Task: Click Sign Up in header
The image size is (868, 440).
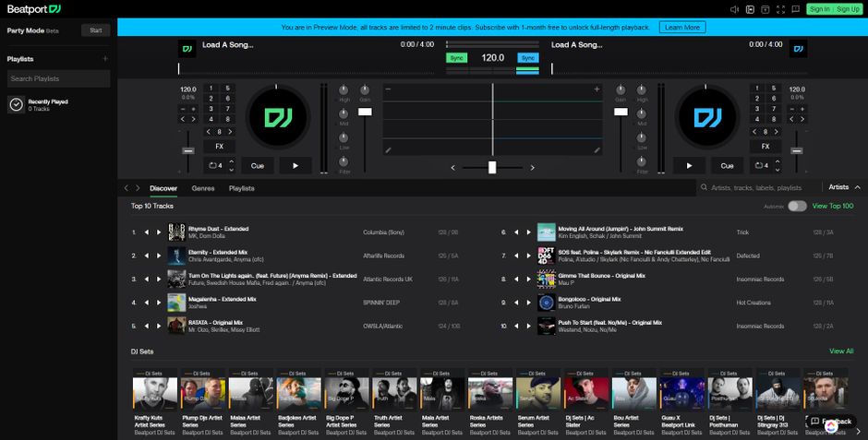Action: tap(848, 9)
